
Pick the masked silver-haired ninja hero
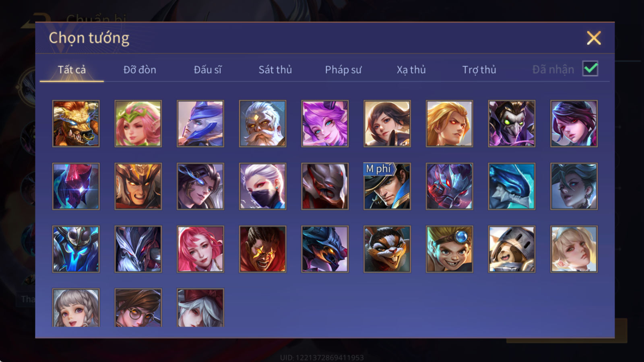tap(262, 186)
